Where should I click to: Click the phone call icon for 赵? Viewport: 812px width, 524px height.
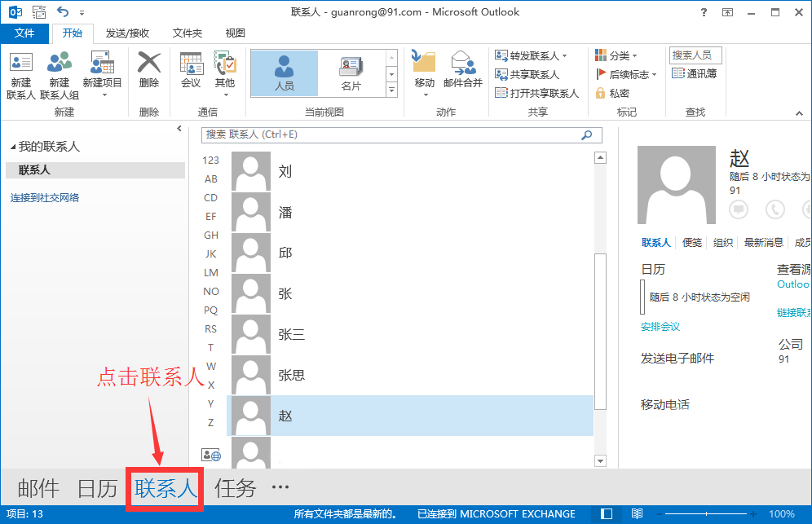point(775,209)
